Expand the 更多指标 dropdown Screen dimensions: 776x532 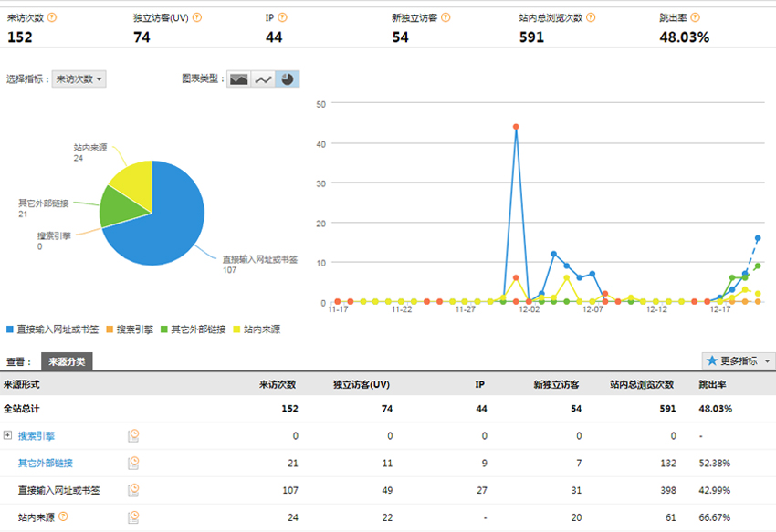point(739,361)
